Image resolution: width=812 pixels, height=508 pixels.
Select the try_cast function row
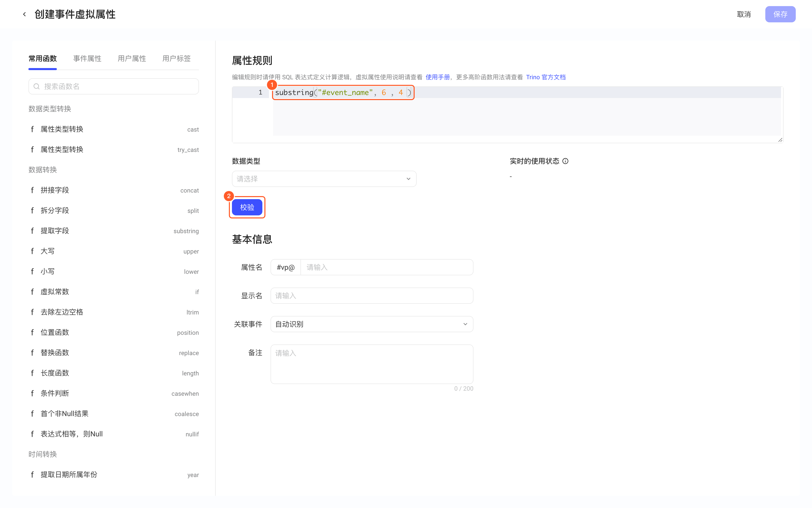[x=114, y=150]
